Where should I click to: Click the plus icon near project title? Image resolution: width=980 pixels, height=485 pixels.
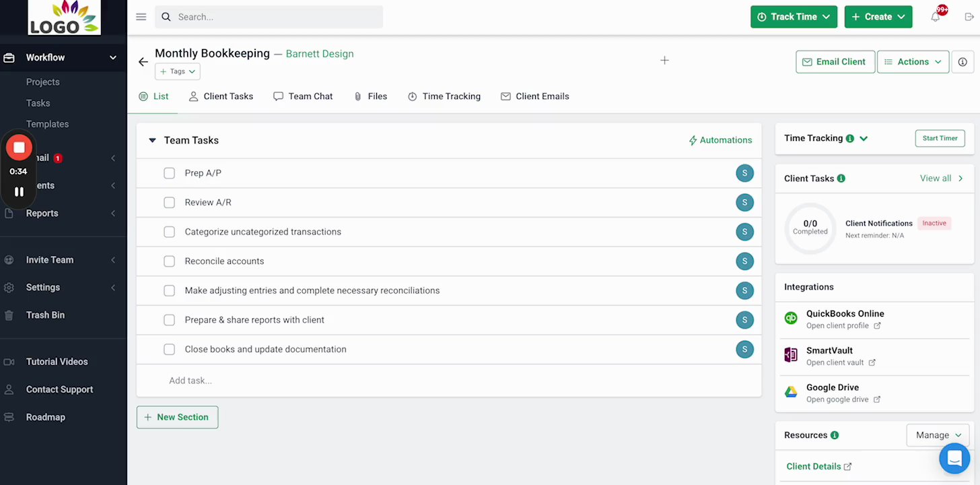pos(664,61)
